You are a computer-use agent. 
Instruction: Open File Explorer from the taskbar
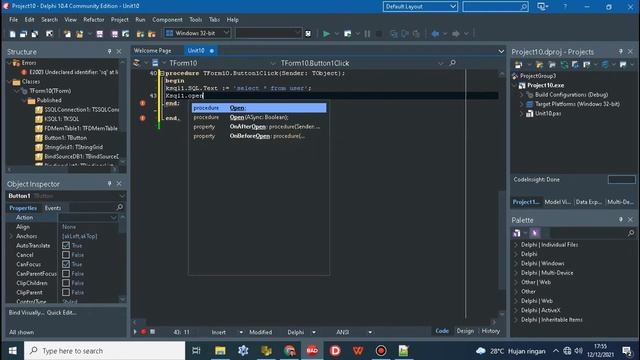[x=220, y=351]
